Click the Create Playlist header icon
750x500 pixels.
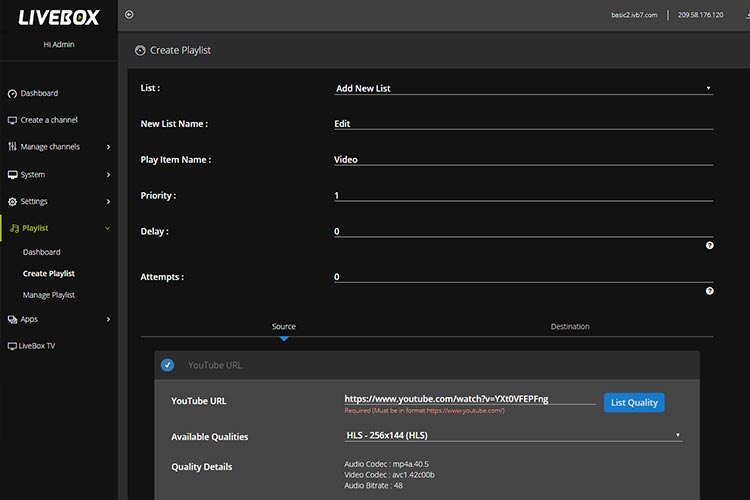[140, 50]
